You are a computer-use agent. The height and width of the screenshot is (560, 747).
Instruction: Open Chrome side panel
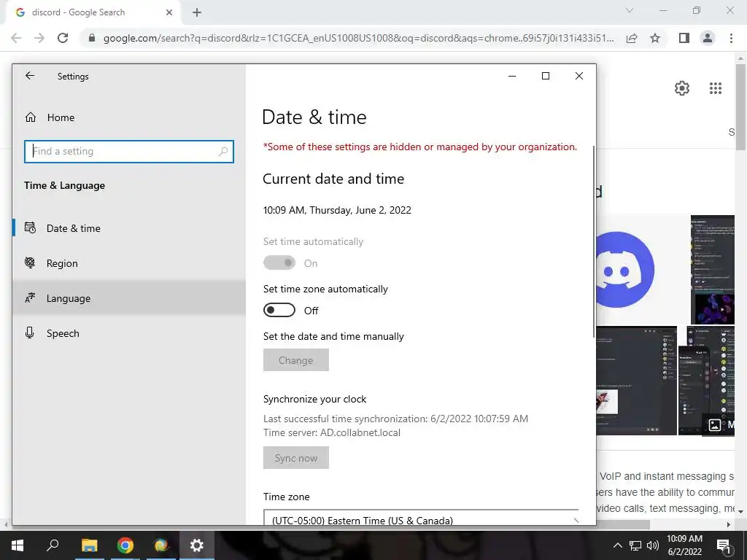(684, 38)
